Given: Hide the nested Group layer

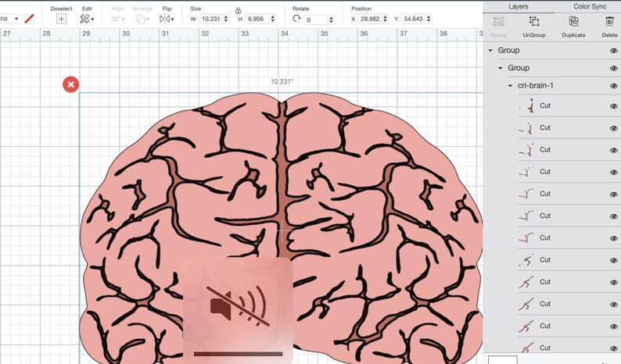Looking at the screenshot, I should (x=613, y=69).
